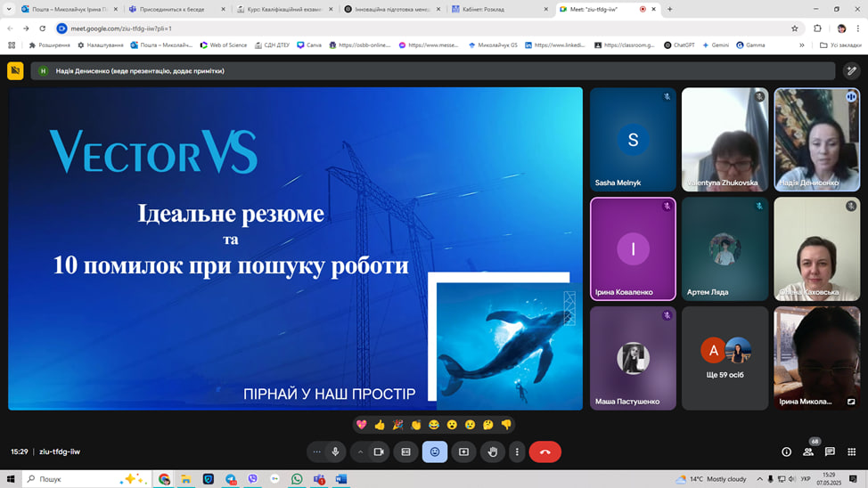Screen dimensions: 868x488
Task: Open the 'Ще 59 осіб' more participants tile
Action: (725, 359)
